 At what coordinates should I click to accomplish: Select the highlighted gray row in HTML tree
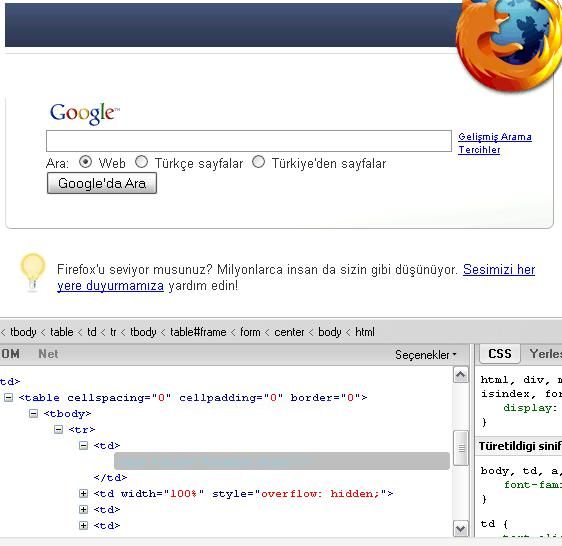pos(282,461)
